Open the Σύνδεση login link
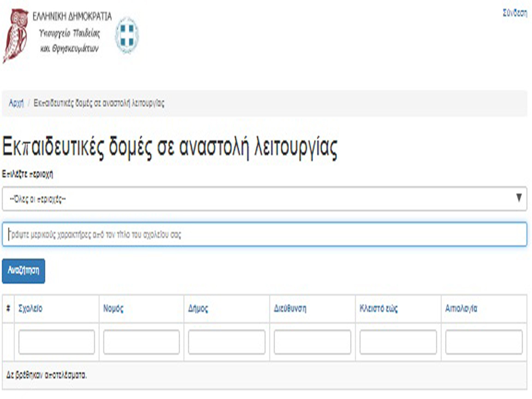This screenshot has width=532, height=399. point(514,14)
